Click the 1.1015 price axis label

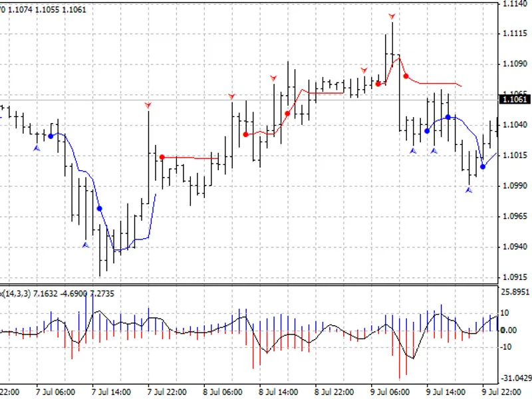click(x=515, y=156)
